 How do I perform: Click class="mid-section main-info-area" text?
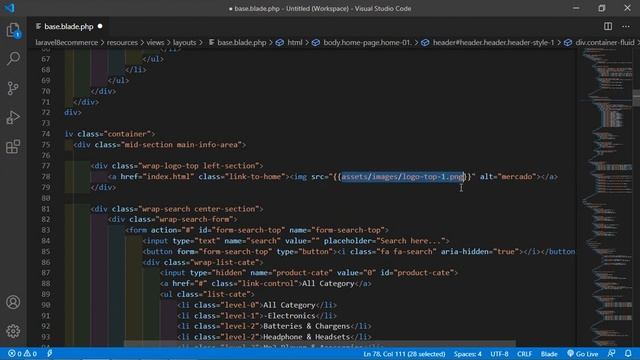coord(168,145)
